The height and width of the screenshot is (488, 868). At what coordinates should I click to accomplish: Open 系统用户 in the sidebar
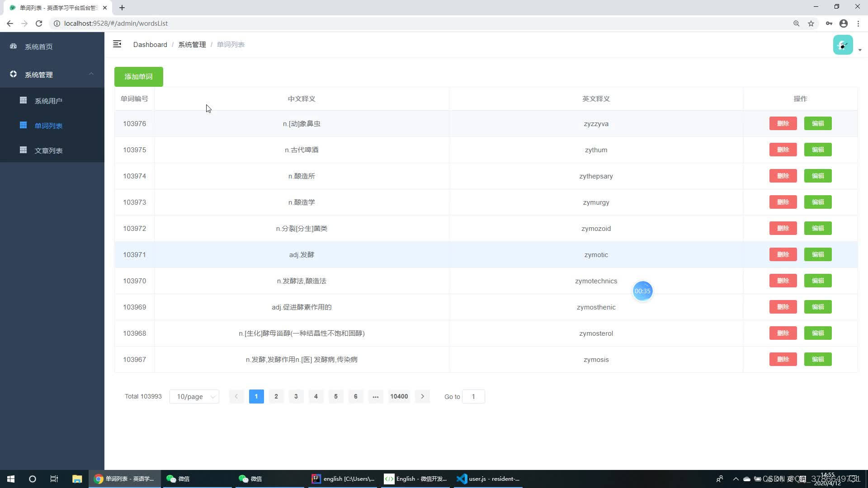(52, 100)
